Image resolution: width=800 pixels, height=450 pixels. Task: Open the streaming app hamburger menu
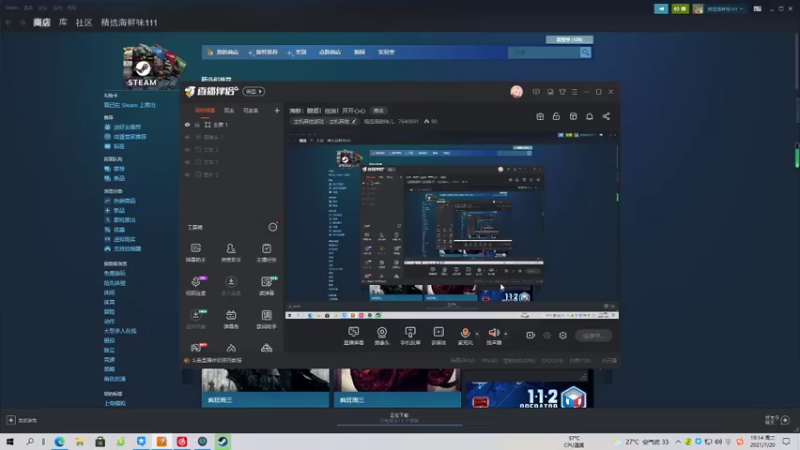(x=574, y=92)
